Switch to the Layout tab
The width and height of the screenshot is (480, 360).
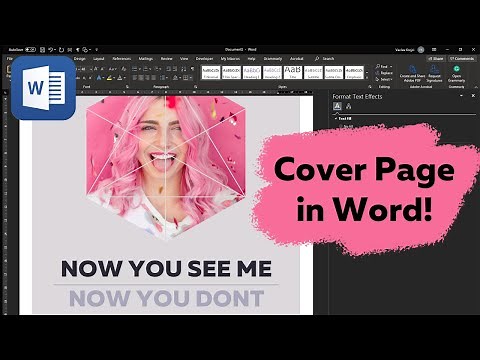point(99,59)
